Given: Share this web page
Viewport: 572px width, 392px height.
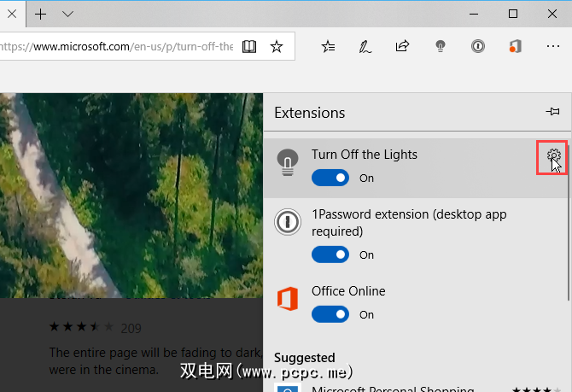Looking at the screenshot, I should 403,47.
